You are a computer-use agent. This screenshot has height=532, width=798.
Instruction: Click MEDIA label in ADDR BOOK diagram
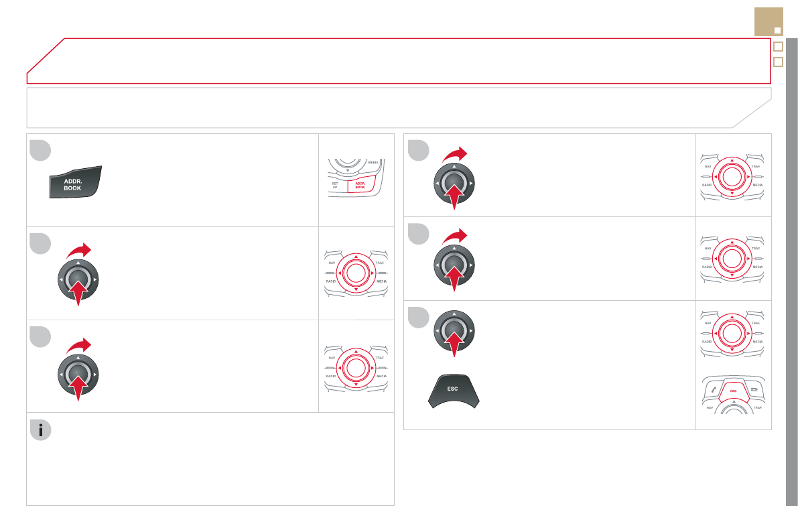click(x=373, y=163)
